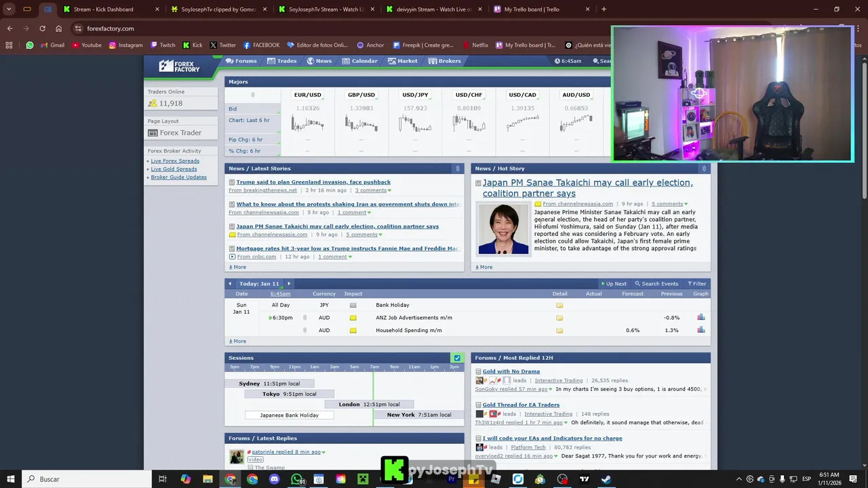Open the Gold with No Drama thread

pyautogui.click(x=511, y=371)
